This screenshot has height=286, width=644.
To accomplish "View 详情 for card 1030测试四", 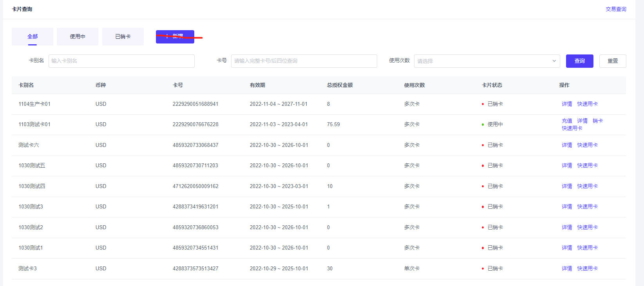I will tap(567, 186).
